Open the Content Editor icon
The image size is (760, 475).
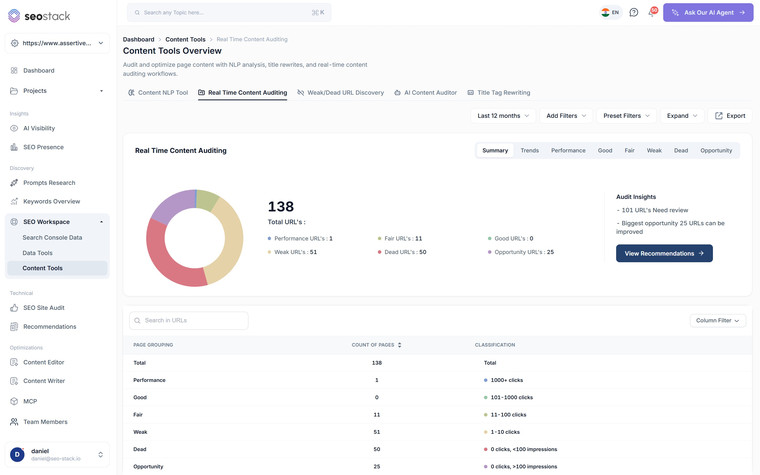tap(14, 363)
